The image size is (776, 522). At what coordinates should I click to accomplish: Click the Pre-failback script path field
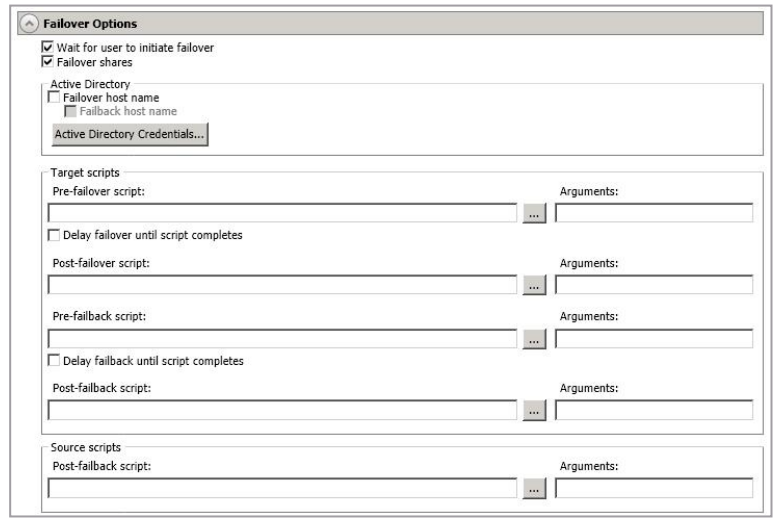coord(283,339)
